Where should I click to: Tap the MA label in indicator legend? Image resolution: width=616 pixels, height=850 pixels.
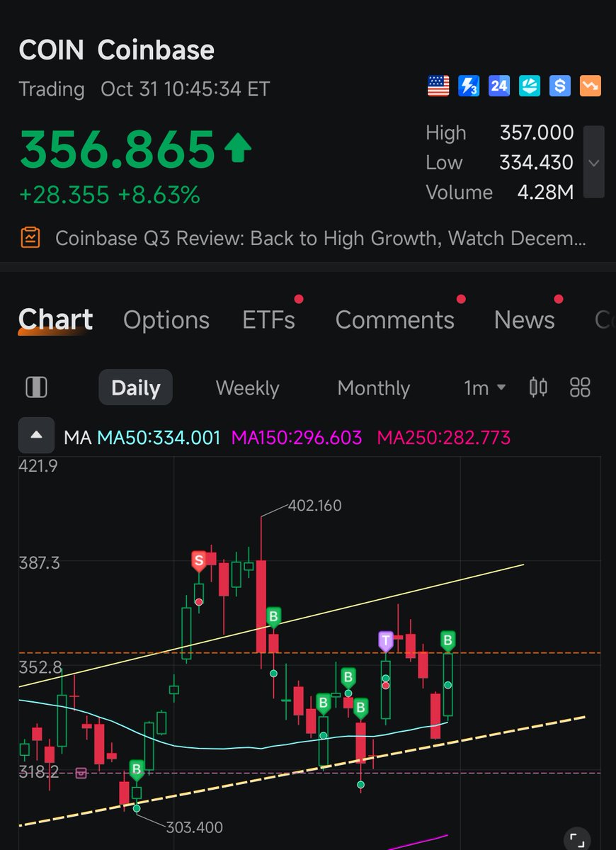77,437
